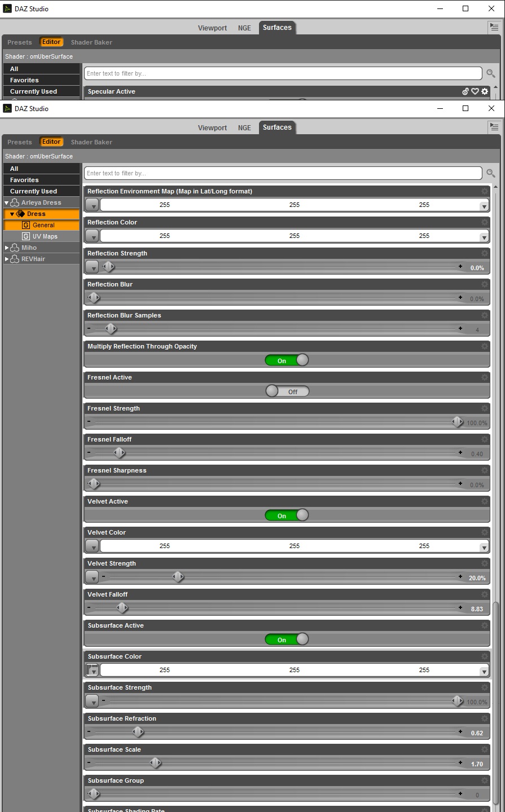This screenshot has width=505, height=812.
Task: Open Subsurface Strength map dropdown button
Action: pos(92,701)
